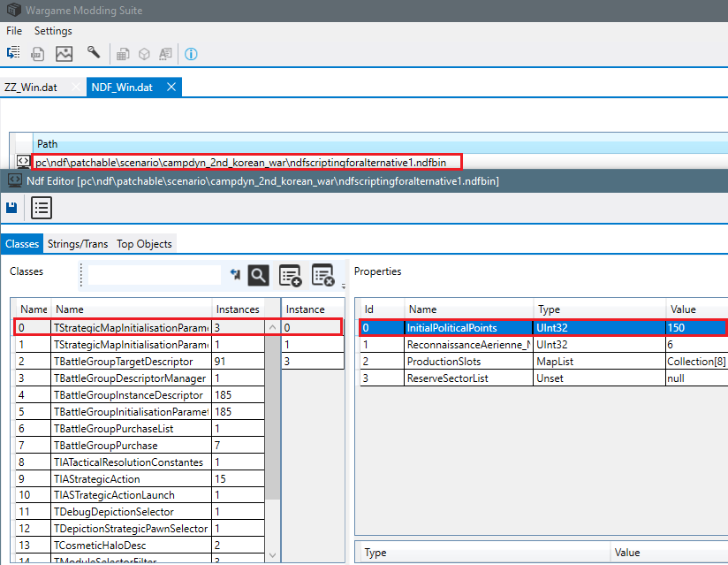Open the toolbar overflow dropdown arrow
728x565 pixels.
coord(344,286)
